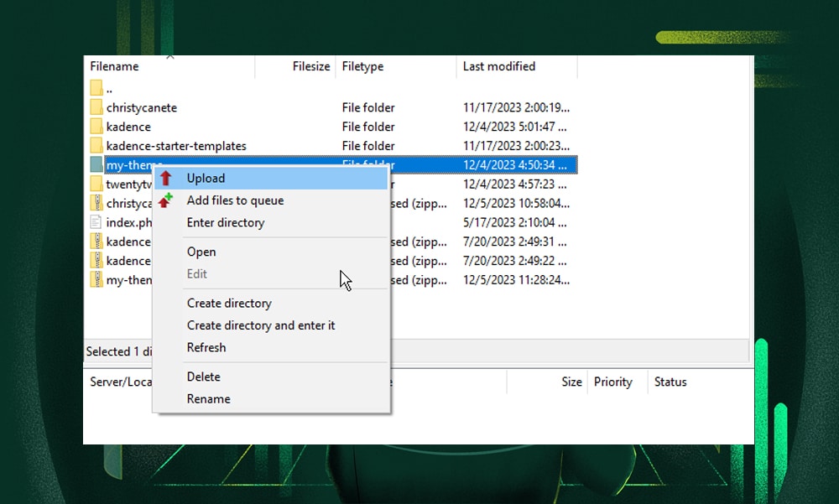Choose Open in the context menu

201,252
